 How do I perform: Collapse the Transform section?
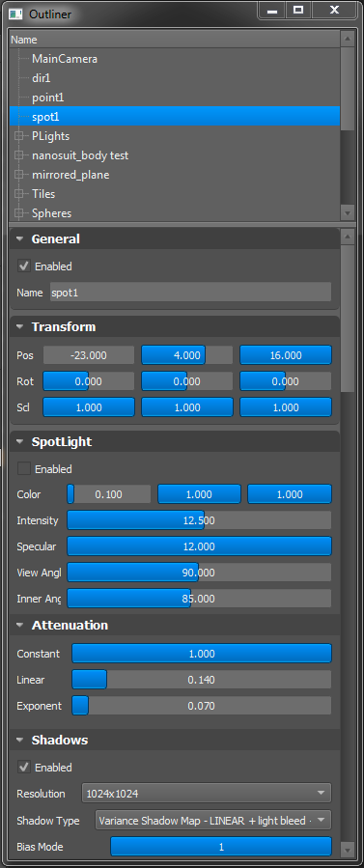20,327
